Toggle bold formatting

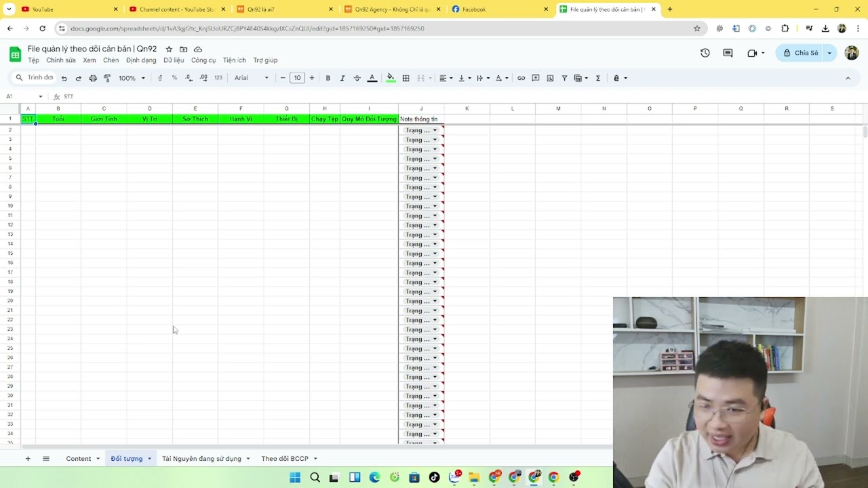tap(328, 78)
